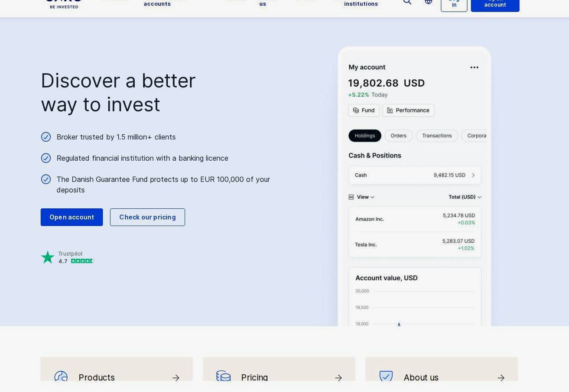The height and width of the screenshot is (392, 569).
Task: Expand the Cash row chevron
Action: 473,175
